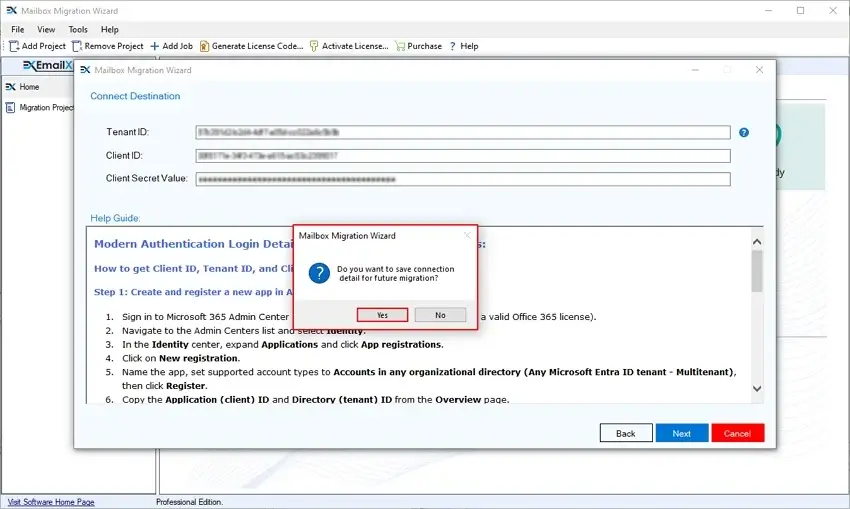This screenshot has width=850, height=509.
Task: Close the Connect Destination wizard window
Action: coord(759,70)
